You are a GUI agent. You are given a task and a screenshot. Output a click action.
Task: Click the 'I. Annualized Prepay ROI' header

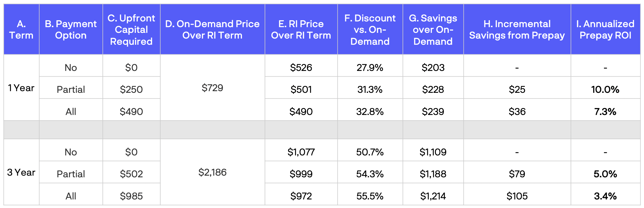click(x=605, y=30)
